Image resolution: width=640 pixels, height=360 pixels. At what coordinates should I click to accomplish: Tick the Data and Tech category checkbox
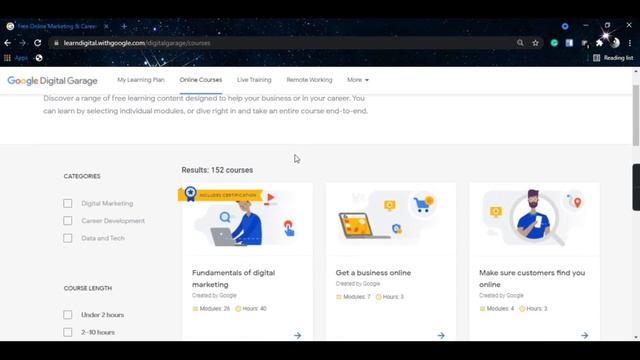68,238
